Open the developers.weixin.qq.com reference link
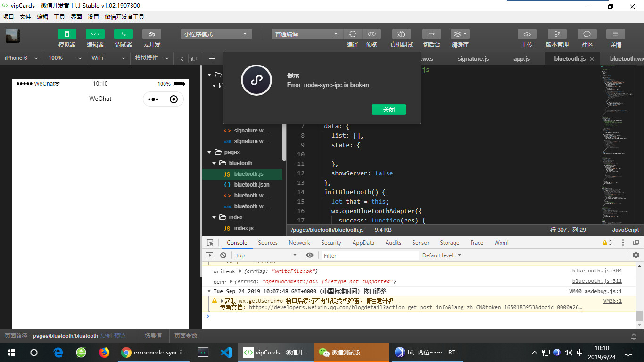This screenshot has height=362, width=644. tap(415, 307)
